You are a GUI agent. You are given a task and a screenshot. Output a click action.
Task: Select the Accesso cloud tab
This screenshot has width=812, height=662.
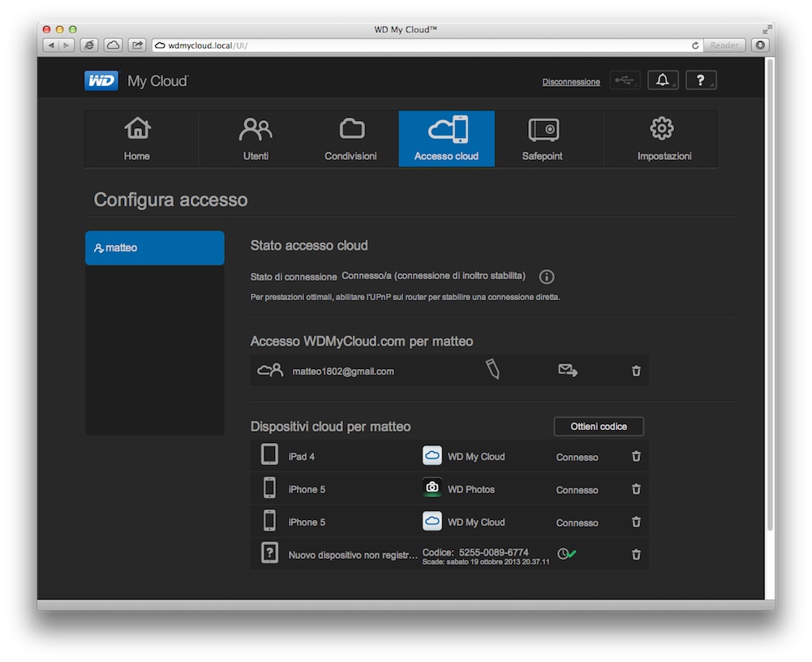click(x=446, y=138)
